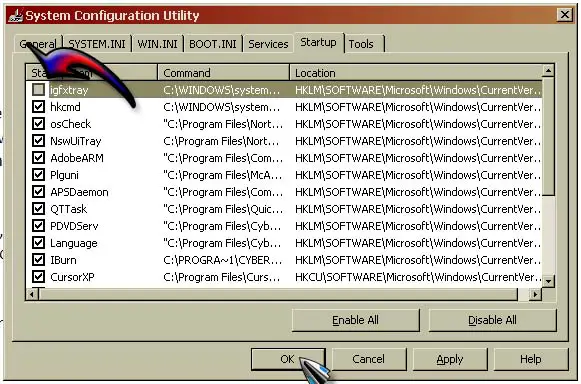Uncheck the APSDaemon startup item
The image size is (581, 384).
point(38,192)
